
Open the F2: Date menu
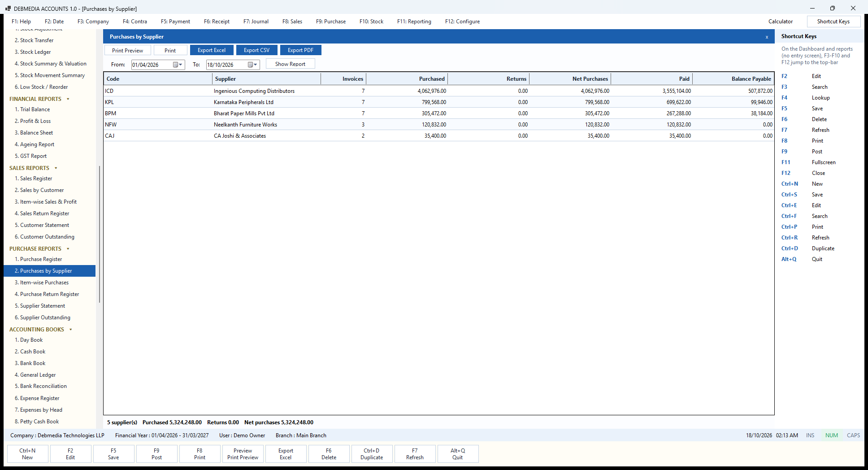coord(54,22)
